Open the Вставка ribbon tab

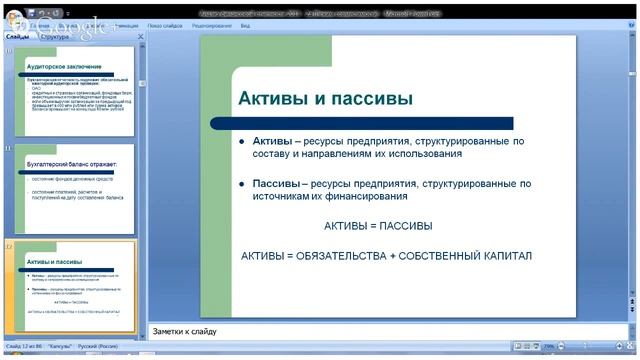pyautogui.click(x=67, y=26)
